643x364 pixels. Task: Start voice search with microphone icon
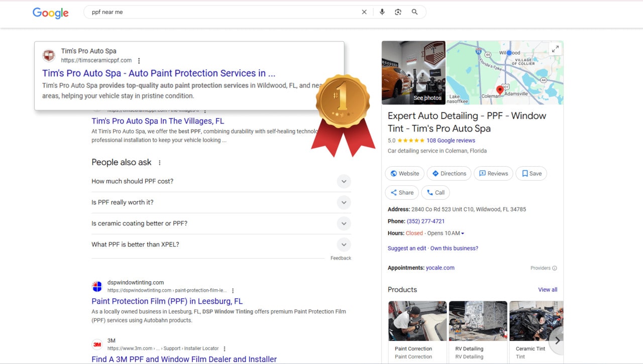point(382,12)
